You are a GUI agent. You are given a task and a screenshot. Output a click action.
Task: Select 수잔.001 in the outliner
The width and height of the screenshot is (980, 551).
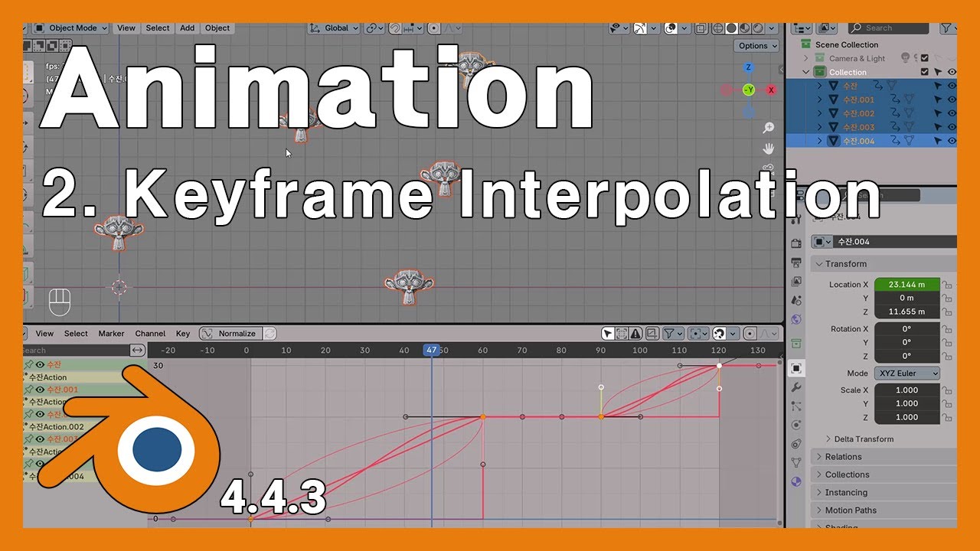tap(858, 99)
